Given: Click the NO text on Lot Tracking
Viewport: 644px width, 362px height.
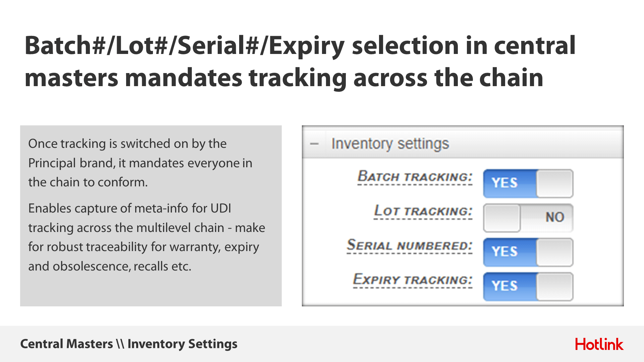Looking at the screenshot, I should click(555, 217).
